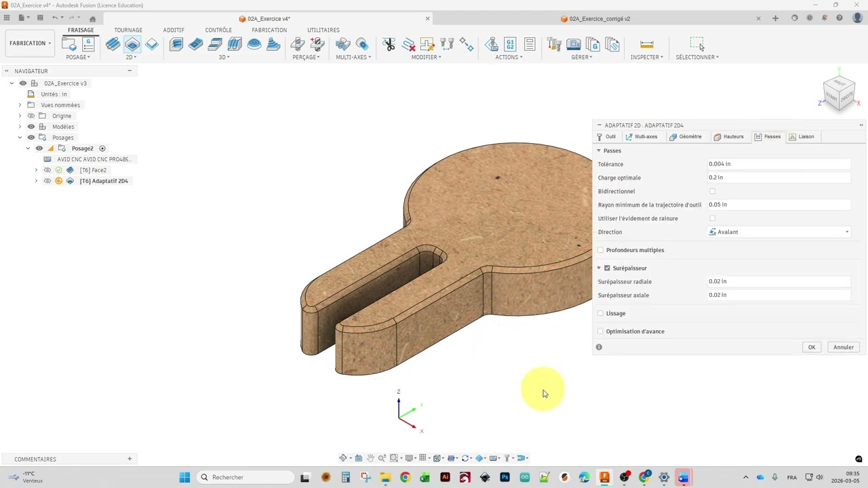Choose the 3D pocket clearing icon
Screen dimensions: 868x488
coord(196,44)
